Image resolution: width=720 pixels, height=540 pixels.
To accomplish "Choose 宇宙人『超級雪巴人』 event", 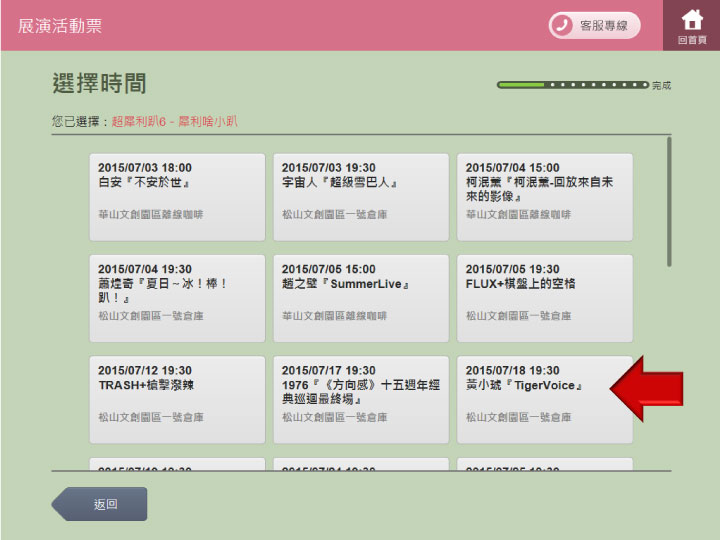I will click(x=361, y=197).
